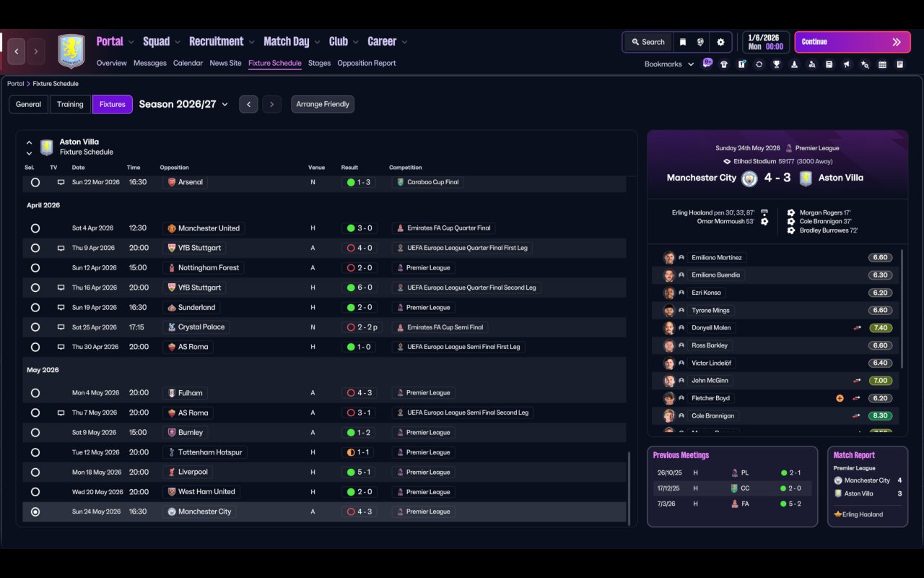Open the Overview tab
Viewport: 924px width, 578px height.
point(112,63)
